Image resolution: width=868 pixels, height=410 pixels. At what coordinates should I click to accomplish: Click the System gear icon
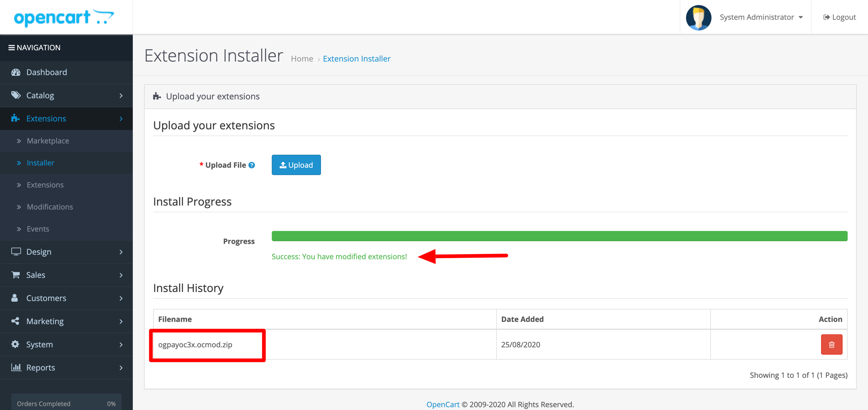15,344
